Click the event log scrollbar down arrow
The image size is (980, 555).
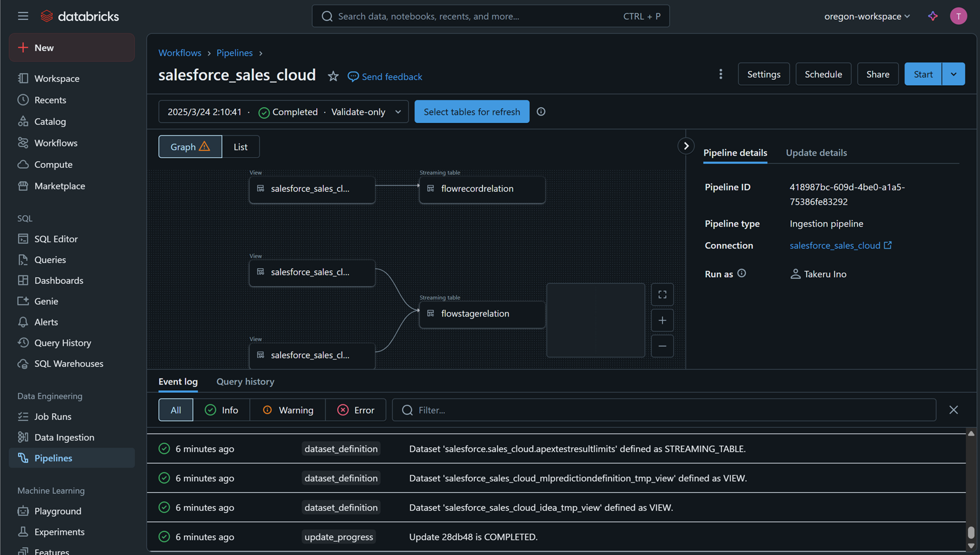coord(971,546)
